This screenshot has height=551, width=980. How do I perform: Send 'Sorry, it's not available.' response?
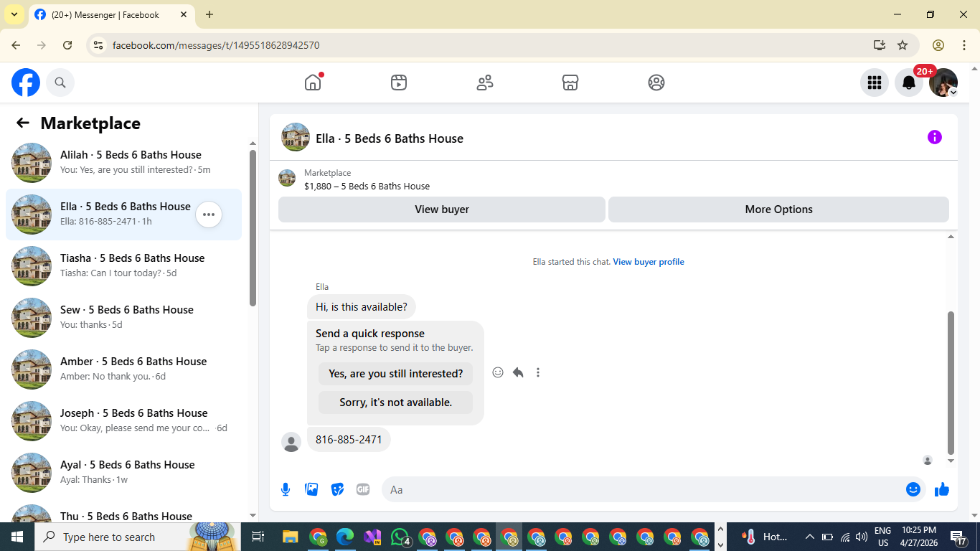(x=396, y=402)
